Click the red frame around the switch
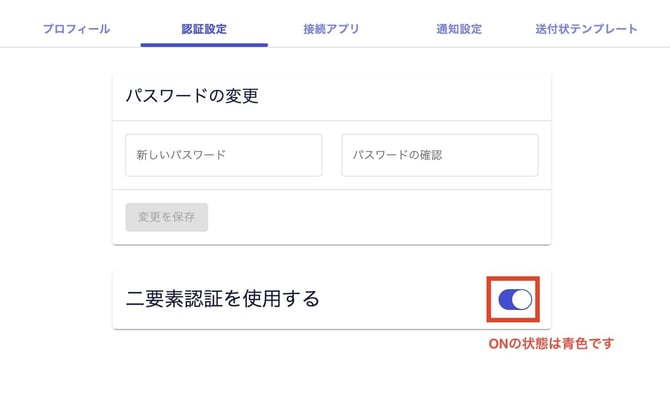 tap(513, 278)
